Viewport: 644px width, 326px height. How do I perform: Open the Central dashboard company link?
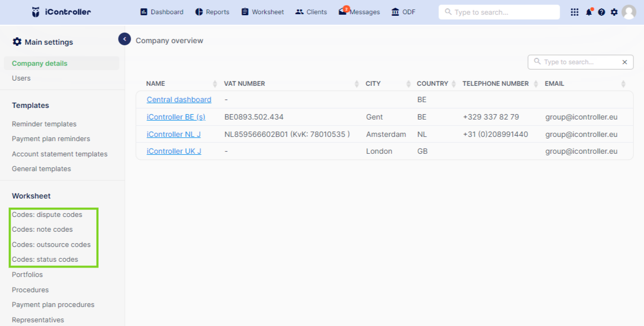point(179,100)
